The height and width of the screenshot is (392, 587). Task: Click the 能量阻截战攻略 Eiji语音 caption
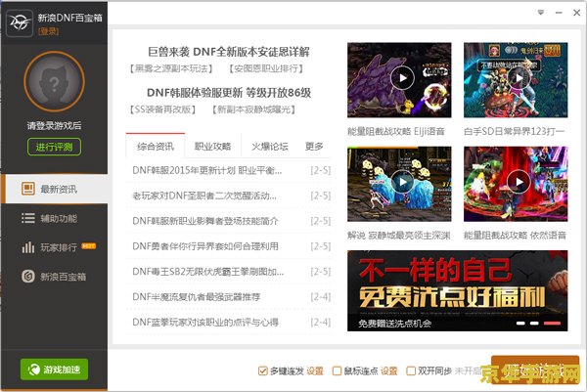(x=396, y=131)
